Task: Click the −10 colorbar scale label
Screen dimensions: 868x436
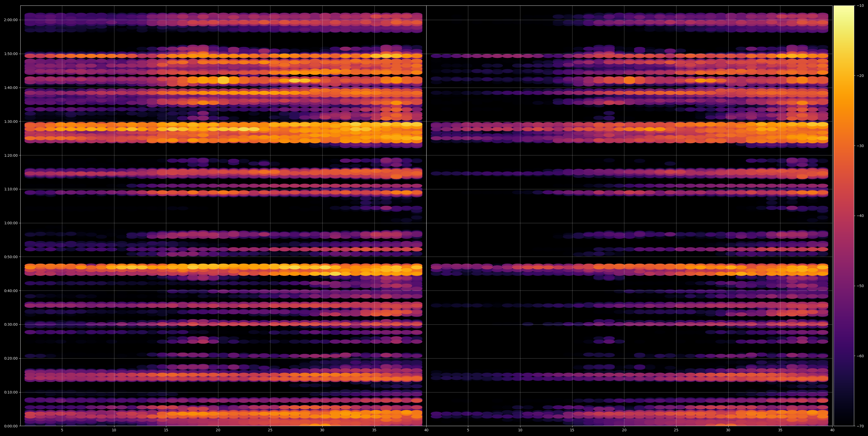Action: click(x=861, y=5)
